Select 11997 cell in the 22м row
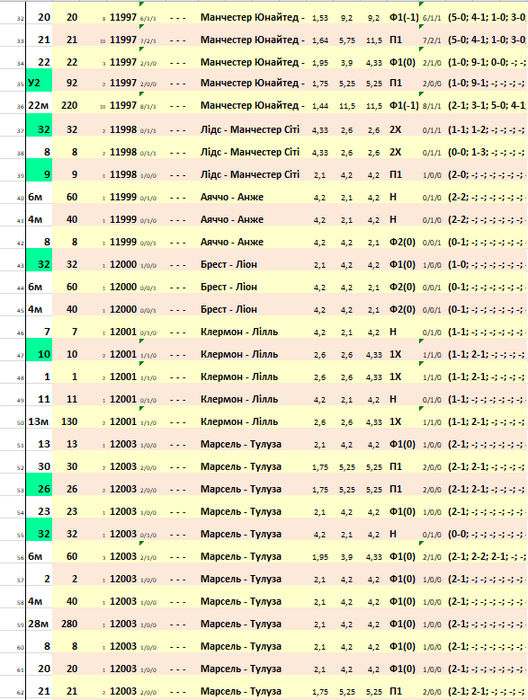Image resolution: width=528 pixels, height=700 pixels. coord(123,105)
